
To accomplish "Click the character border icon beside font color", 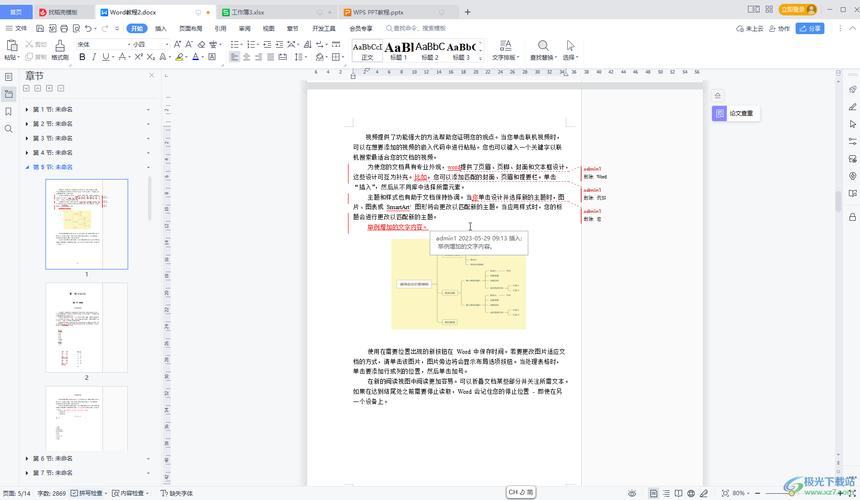I will tap(212, 56).
